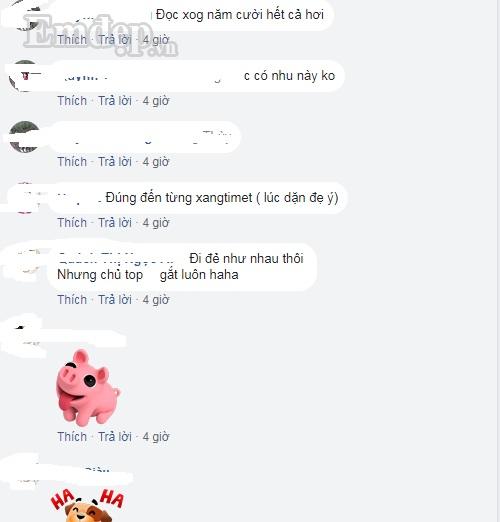Like the 'Đúng đến từng xangtimet' comment
Image resolution: width=500 pixels, height=522 pixels.
pyautogui.click(x=72, y=223)
